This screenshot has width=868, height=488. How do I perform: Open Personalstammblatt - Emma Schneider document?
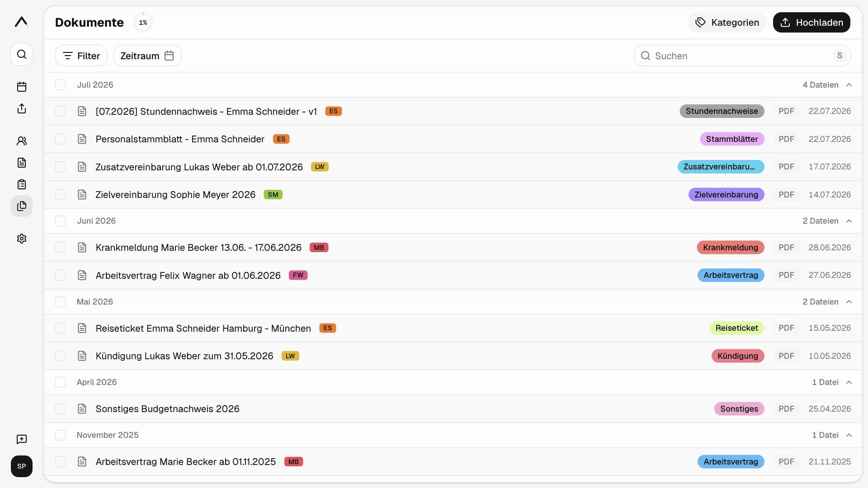coord(180,139)
